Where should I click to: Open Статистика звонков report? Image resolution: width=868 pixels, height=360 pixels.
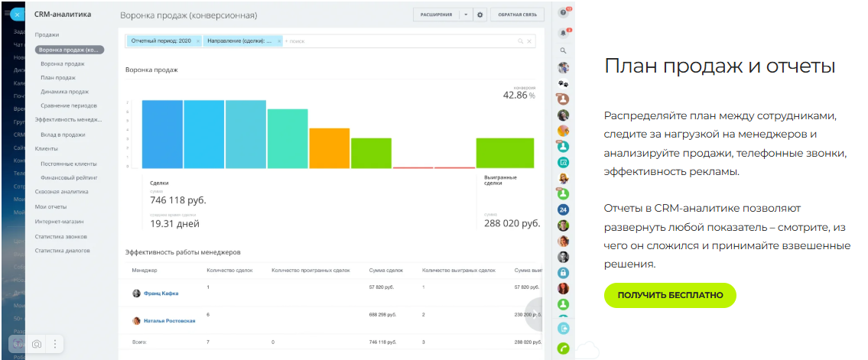(63, 236)
